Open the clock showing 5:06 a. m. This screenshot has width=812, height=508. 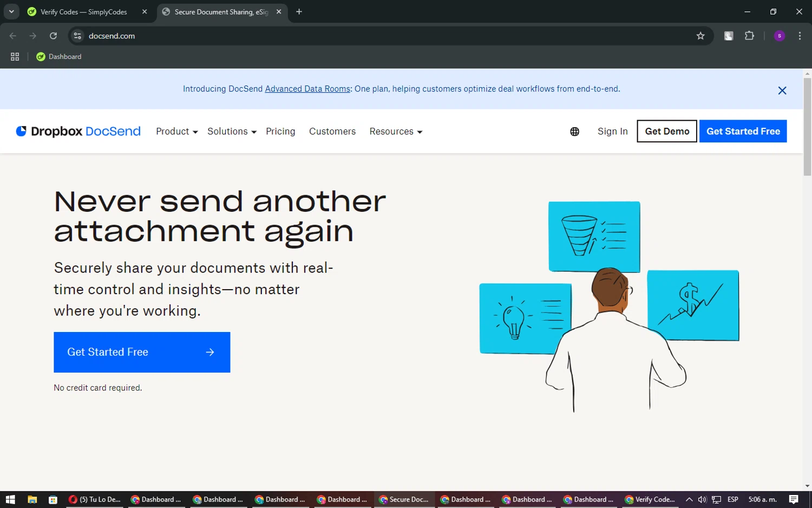762,499
